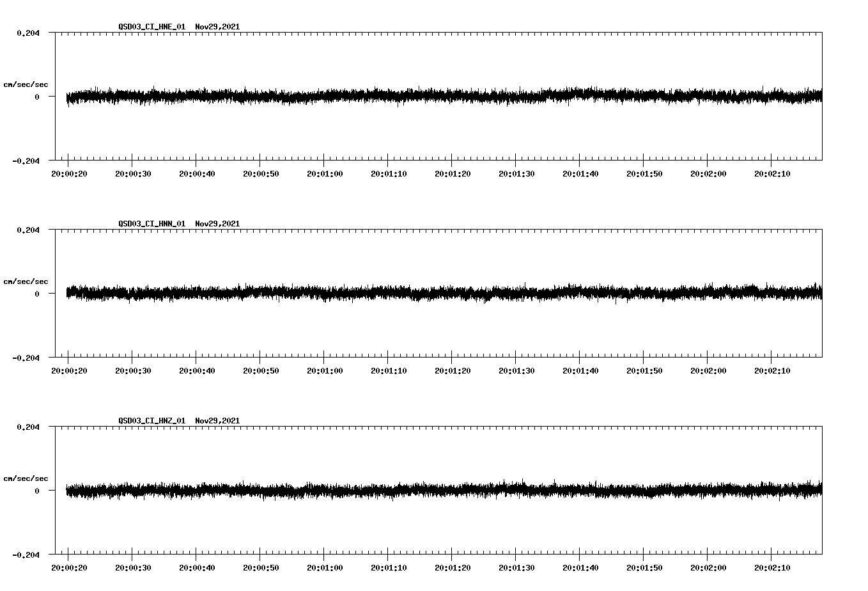Choose 20:01:20 time label under HNN plot
868x591 pixels.
coord(453,371)
